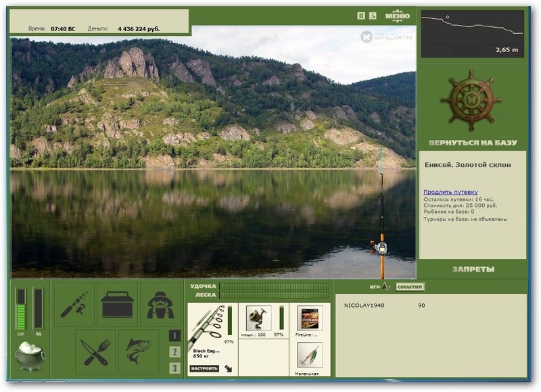The width and height of the screenshot is (541, 392).
Task: Click the reel wear indicator at 97%
Action: [281, 318]
